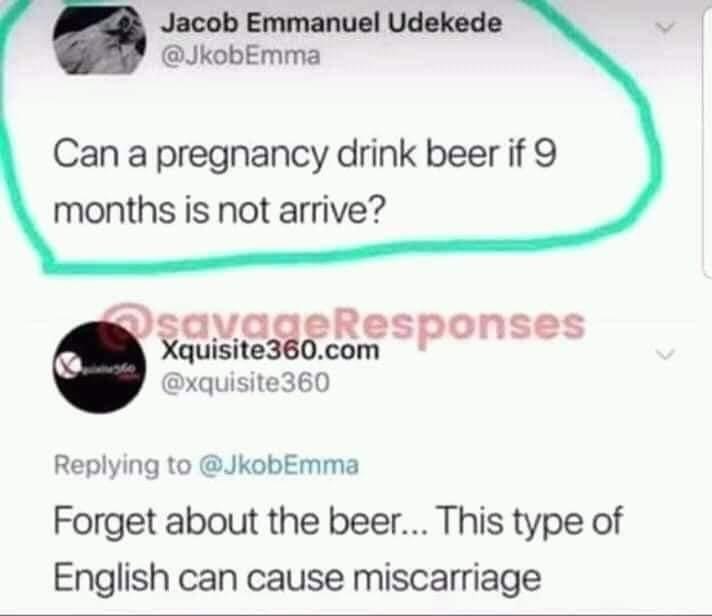Expand the chevron menu on Xquisite360's reply
The width and height of the screenshot is (712, 616).
[665, 354]
